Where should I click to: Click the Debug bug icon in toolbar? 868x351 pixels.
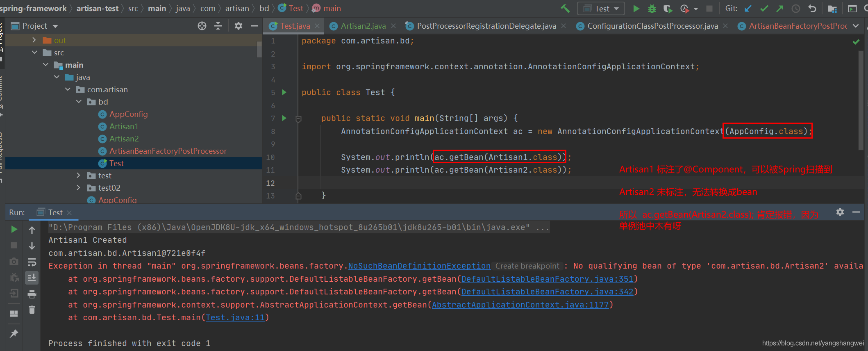(x=652, y=9)
